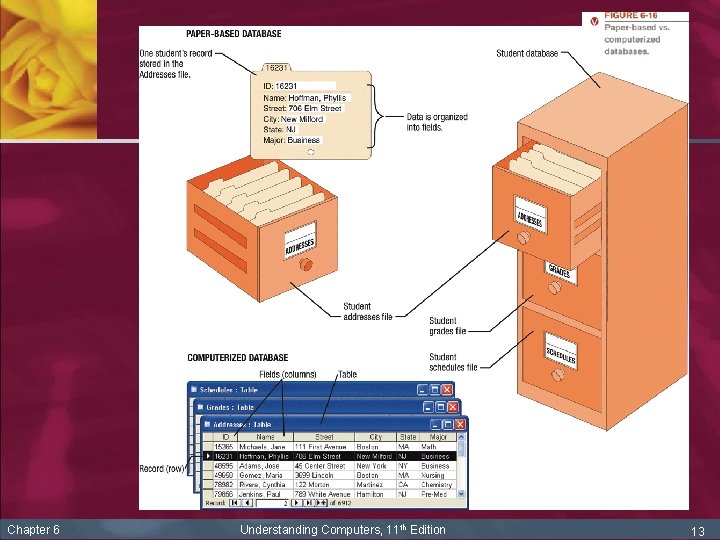Click the 'PAPER-BASED DATABASE' heading
Image resolution: width=720 pixels, height=540 pixels.
(234, 34)
